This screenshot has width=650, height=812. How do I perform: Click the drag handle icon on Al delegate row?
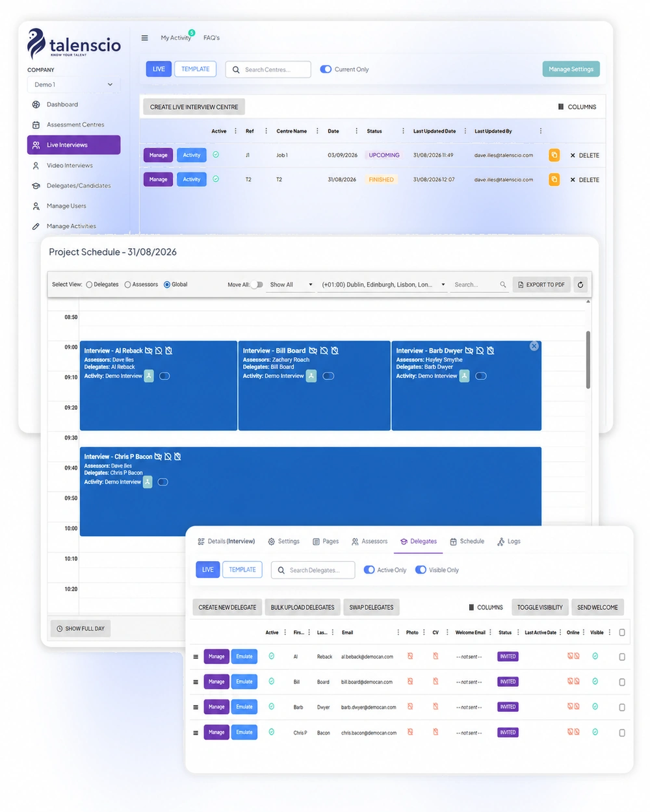click(x=196, y=657)
